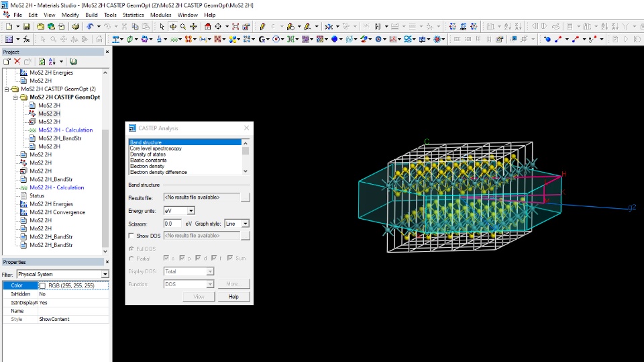
Task: Open the Display Style icon
Action: pos(246,27)
